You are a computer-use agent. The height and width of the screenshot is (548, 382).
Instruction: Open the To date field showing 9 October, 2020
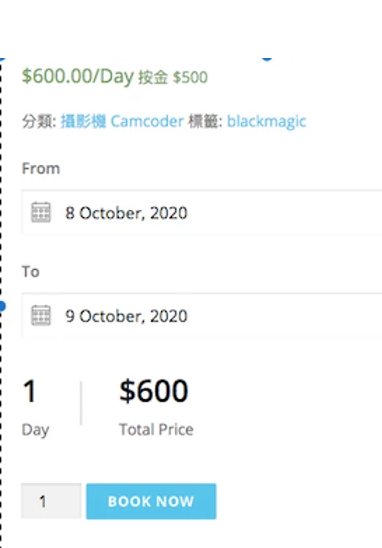coord(201,316)
